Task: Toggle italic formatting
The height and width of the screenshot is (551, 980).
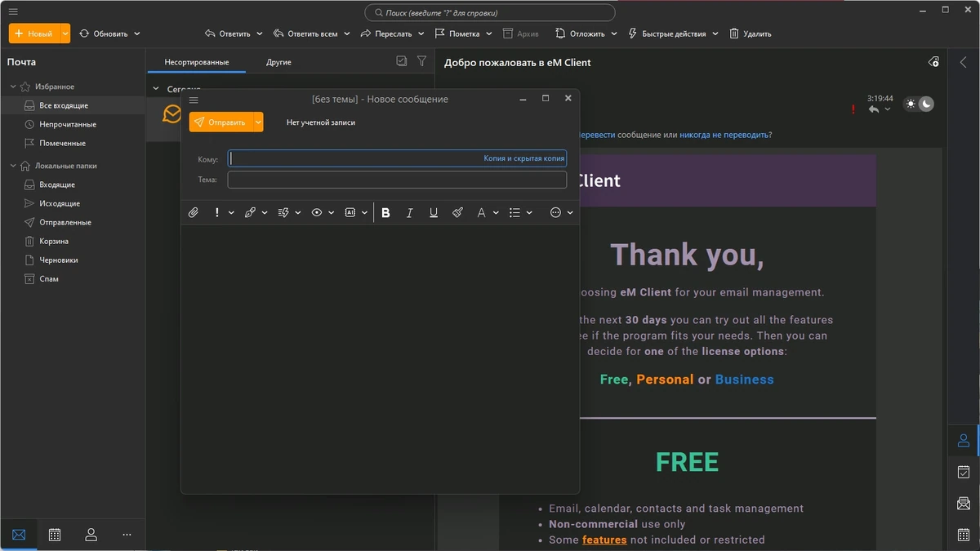Action: (409, 212)
